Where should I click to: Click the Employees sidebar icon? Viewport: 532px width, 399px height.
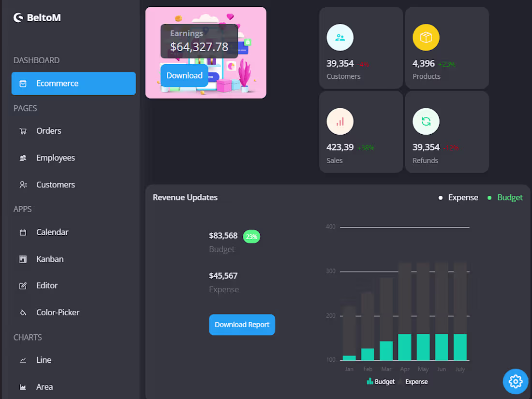[x=23, y=157]
